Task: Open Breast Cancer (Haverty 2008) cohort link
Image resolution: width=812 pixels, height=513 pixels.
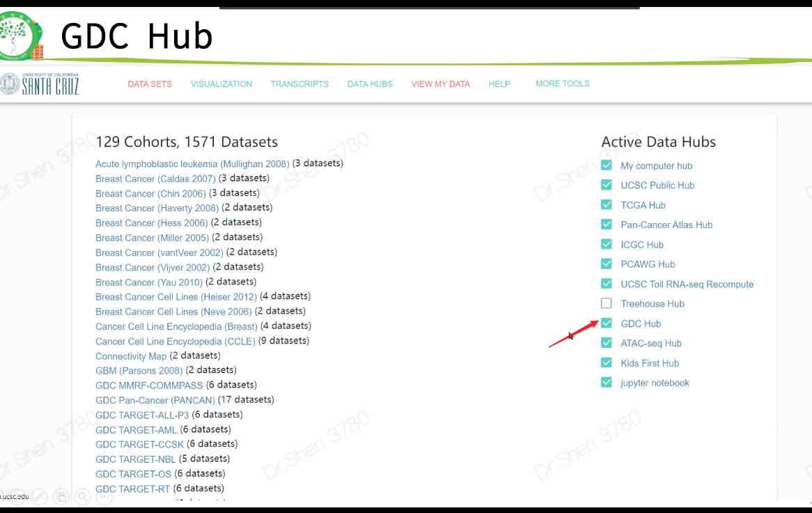Action: click(x=157, y=208)
